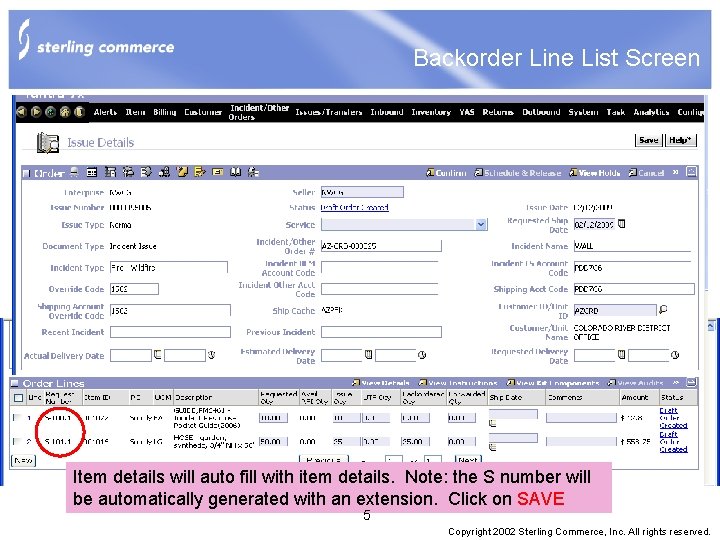Open Requested Delivery Date clock icon
Viewport: 720px width, 540px height.
(x=675, y=354)
